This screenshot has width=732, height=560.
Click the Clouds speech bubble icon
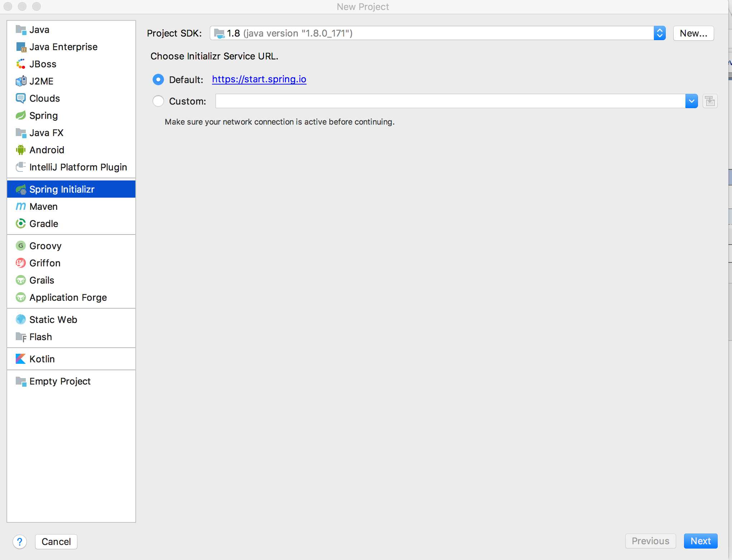(21, 98)
